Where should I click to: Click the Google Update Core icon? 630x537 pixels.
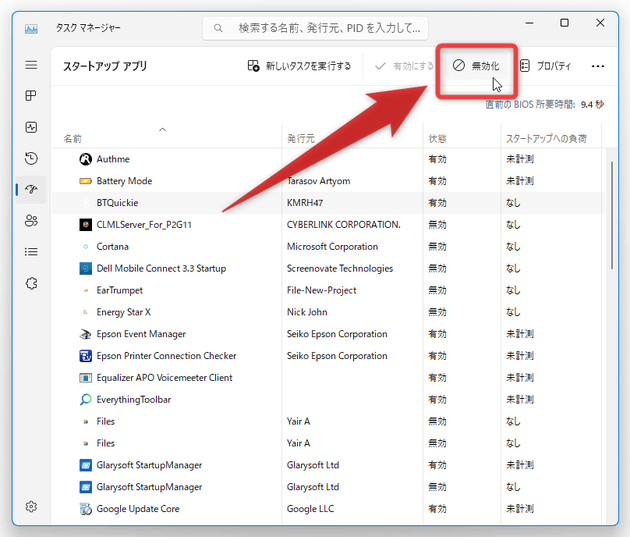pyautogui.click(x=85, y=508)
